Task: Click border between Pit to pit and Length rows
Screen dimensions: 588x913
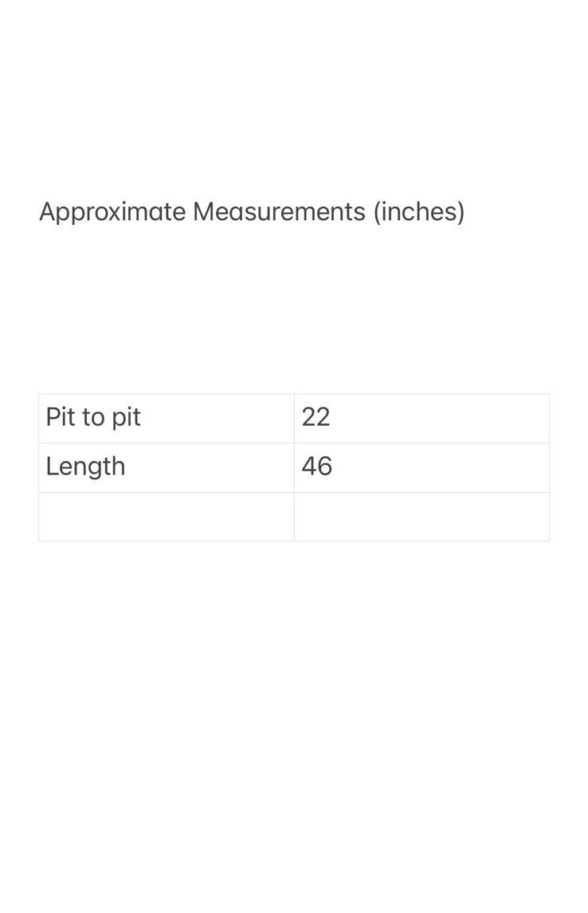Action: 294,443
